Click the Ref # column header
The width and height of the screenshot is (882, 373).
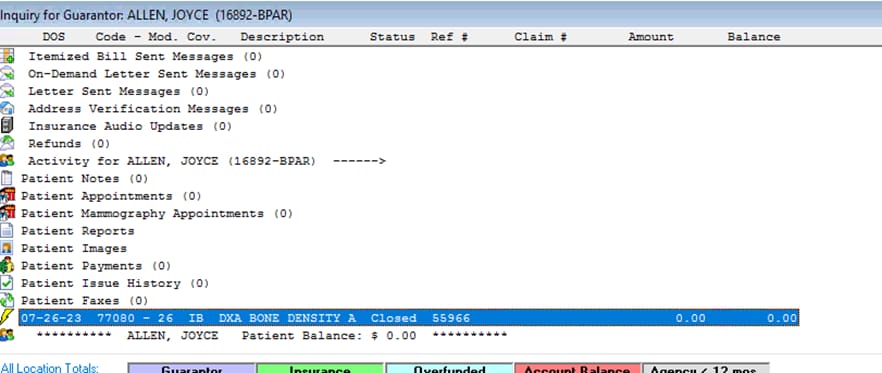click(x=449, y=37)
